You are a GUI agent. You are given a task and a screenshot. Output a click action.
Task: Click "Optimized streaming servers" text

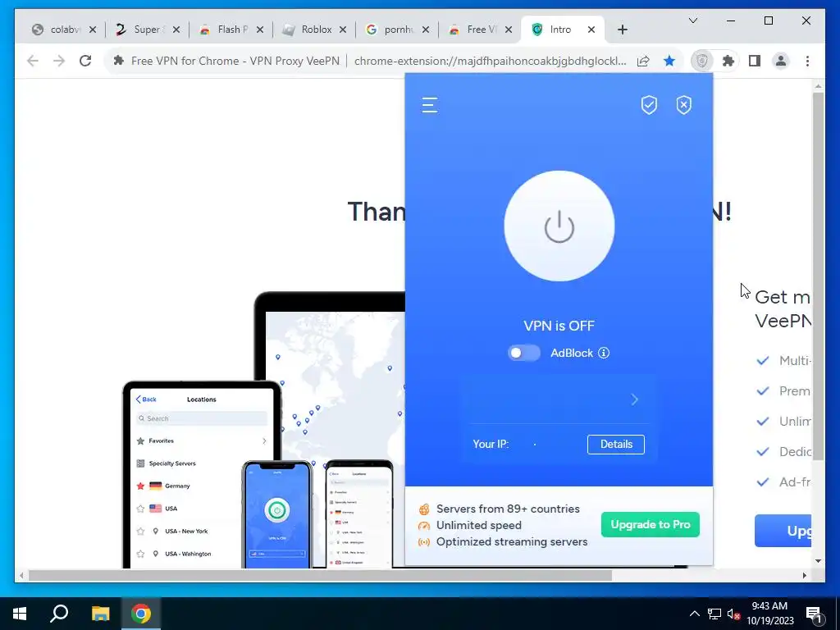[512, 541]
